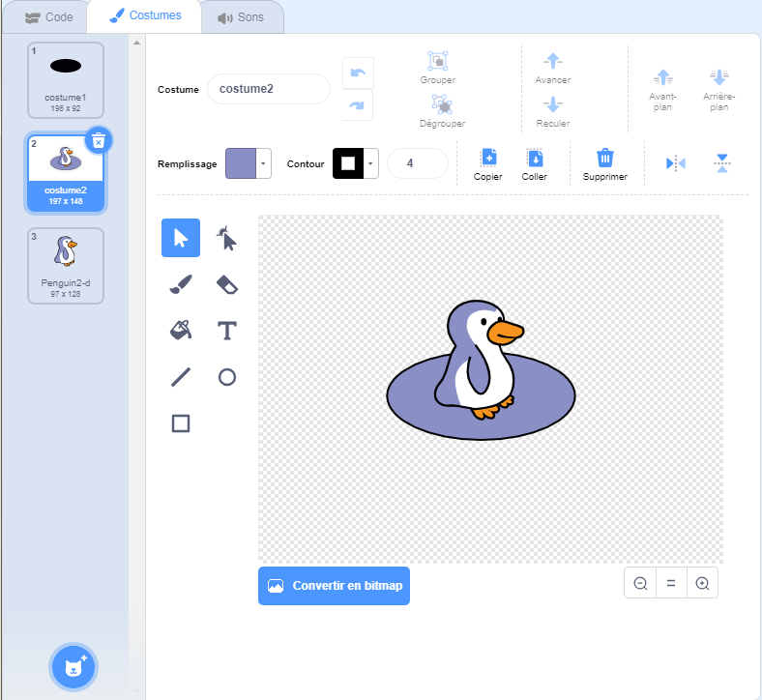The height and width of the screenshot is (700, 762).
Task: Click the Contour black color swatch
Action: (348, 164)
